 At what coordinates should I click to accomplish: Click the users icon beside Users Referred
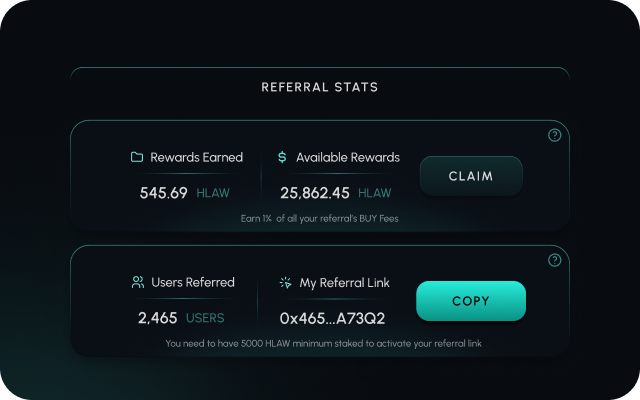coord(137,283)
